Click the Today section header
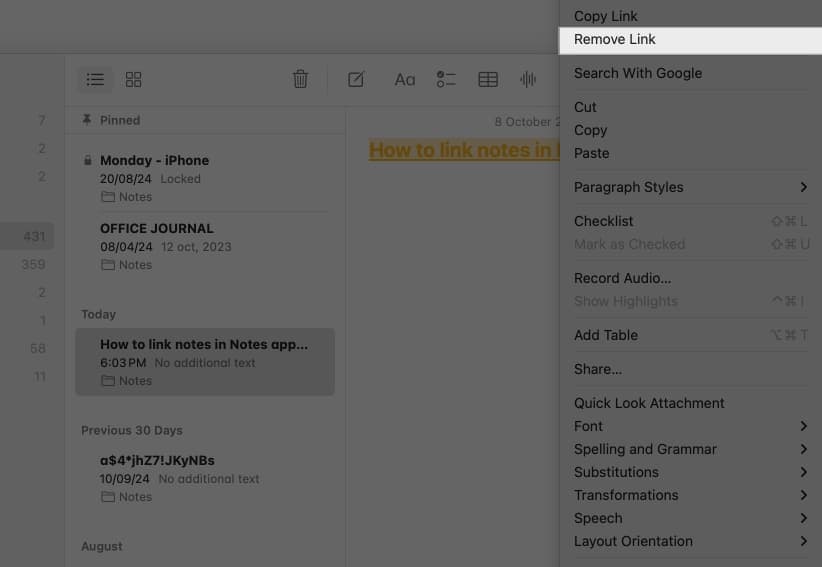The width and height of the screenshot is (822, 567). click(x=99, y=314)
